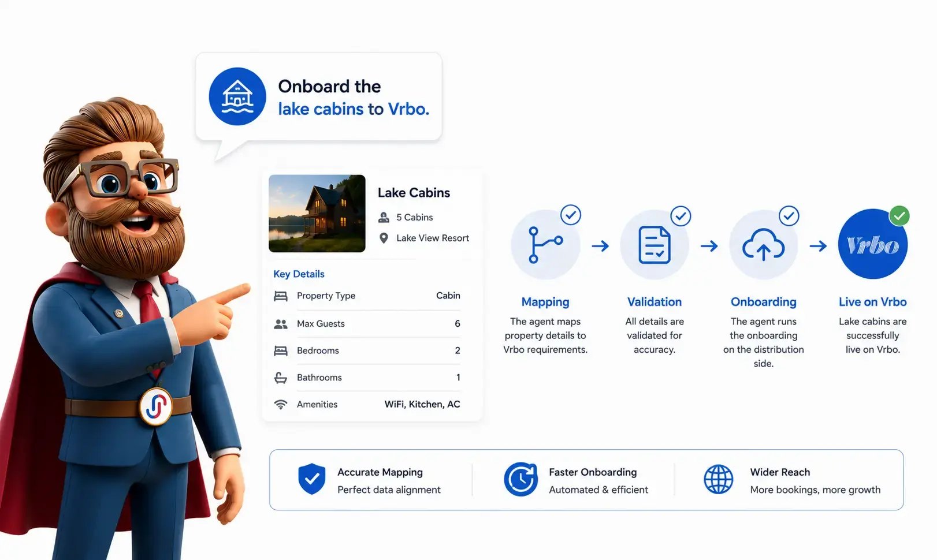This screenshot has width=937, height=560.
Task: Select the "5 Cabins" text
Action: pyautogui.click(x=414, y=217)
